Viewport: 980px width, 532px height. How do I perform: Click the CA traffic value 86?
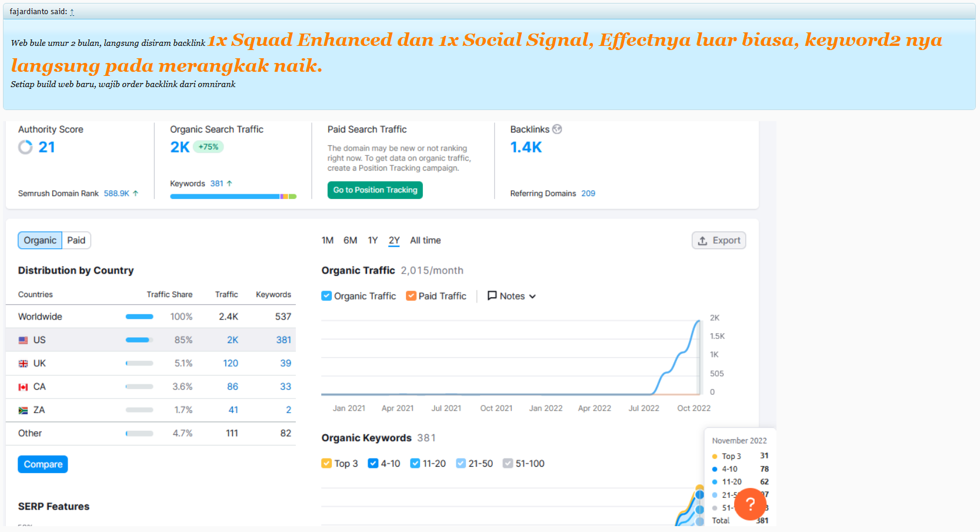click(x=232, y=387)
